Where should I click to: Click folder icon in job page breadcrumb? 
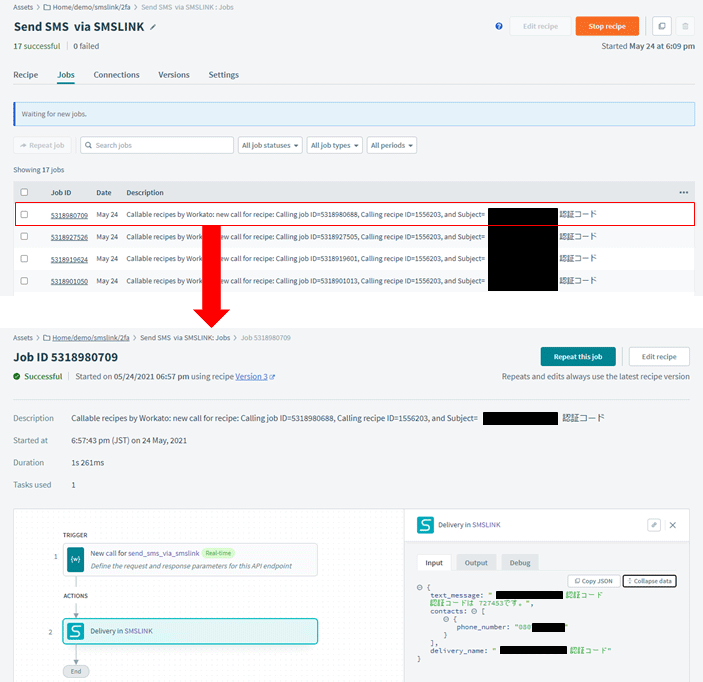click(47, 338)
